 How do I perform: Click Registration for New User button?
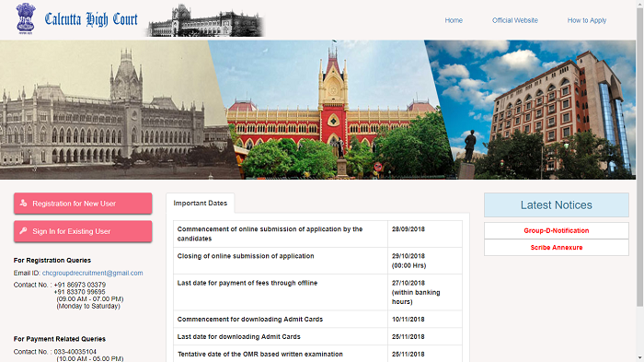click(x=83, y=204)
